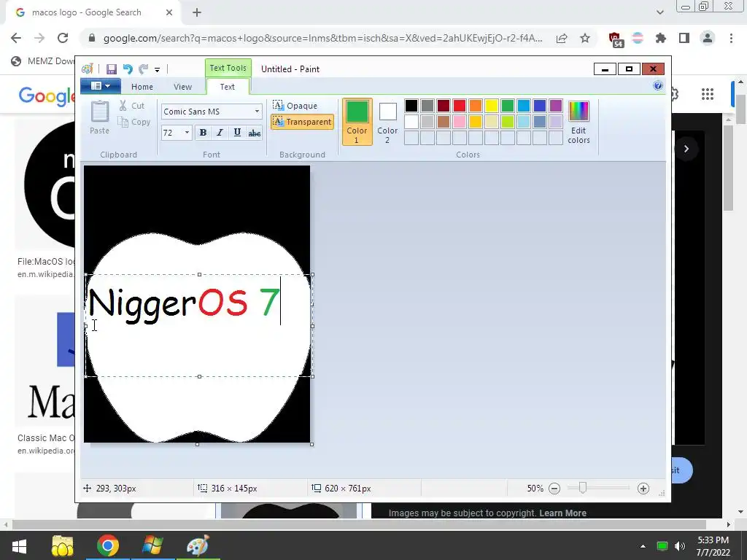Screen dimensions: 747x560
Task: Choose the lime color swatch
Action: pyautogui.click(x=508, y=122)
